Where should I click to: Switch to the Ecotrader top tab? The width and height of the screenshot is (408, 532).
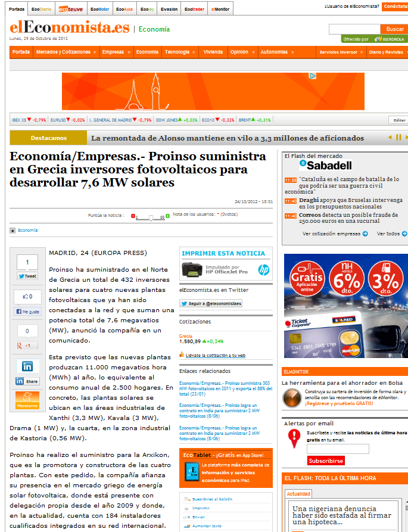click(194, 9)
